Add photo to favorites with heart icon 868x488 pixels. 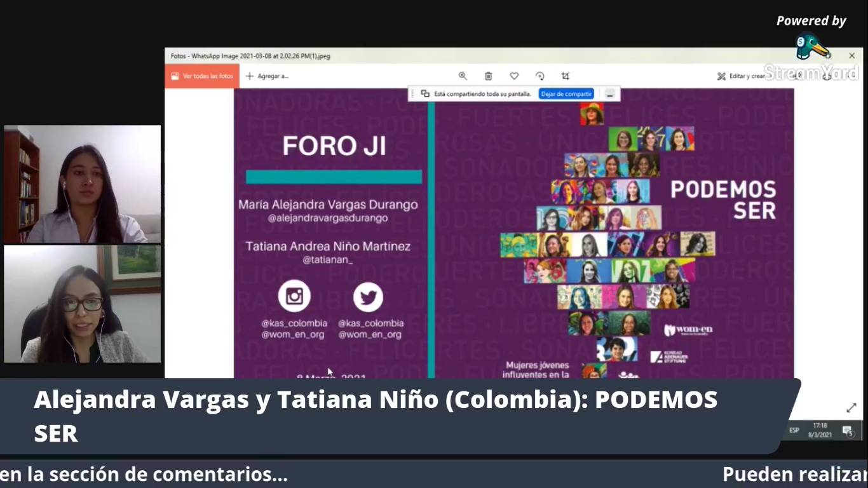coord(514,76)
